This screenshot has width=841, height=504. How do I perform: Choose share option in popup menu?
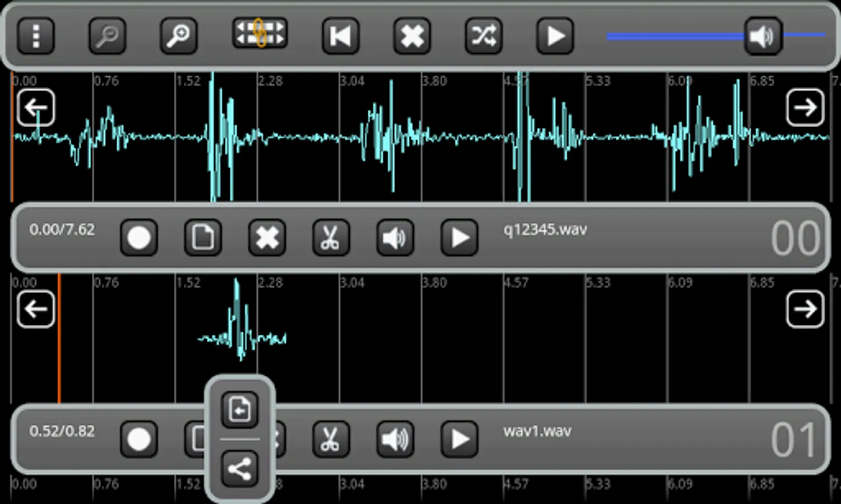click(240, 469)
